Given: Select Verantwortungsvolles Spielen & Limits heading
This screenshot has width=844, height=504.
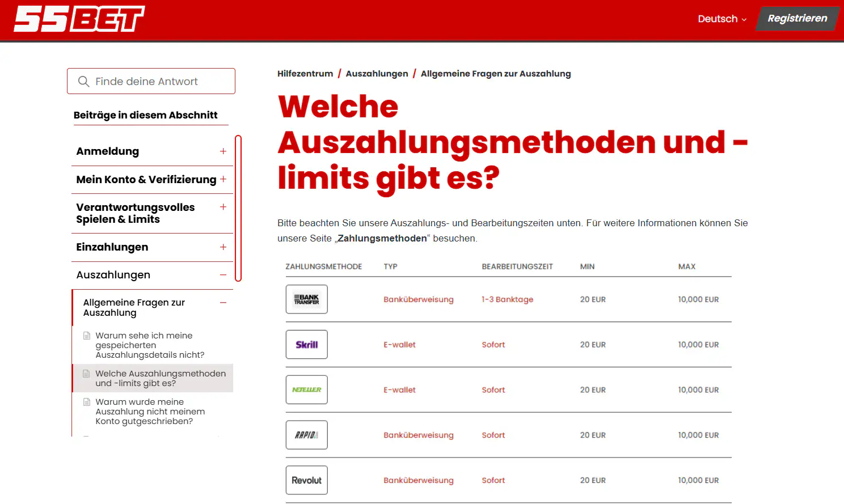Looking at the screenshot, I should tap(136, 213).
